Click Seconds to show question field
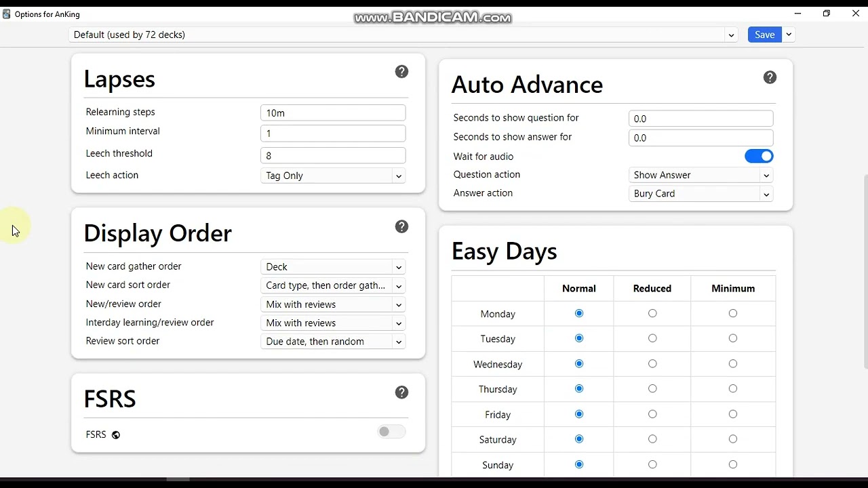The width and height of the screenshot is (868, 488). click(701, 119)
